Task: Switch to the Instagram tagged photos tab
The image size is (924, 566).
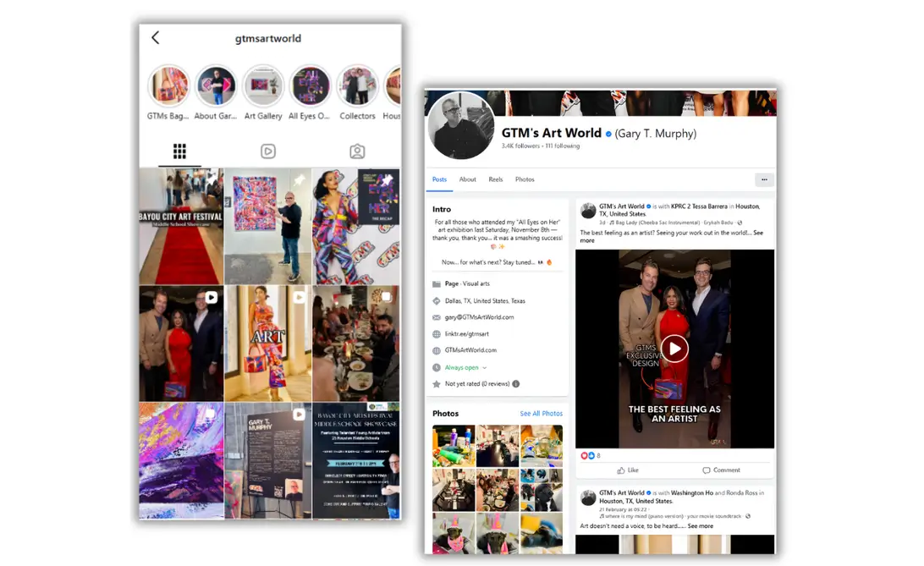Action: click(x=357, y=151)
